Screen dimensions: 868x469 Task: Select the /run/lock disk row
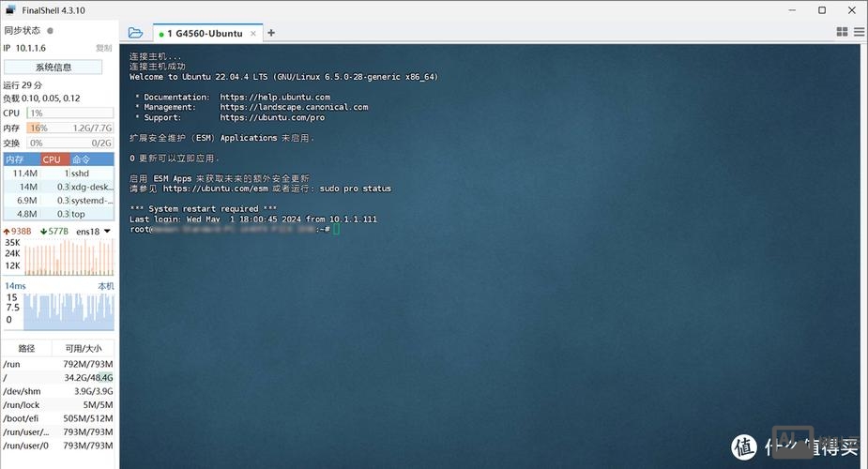58,405
